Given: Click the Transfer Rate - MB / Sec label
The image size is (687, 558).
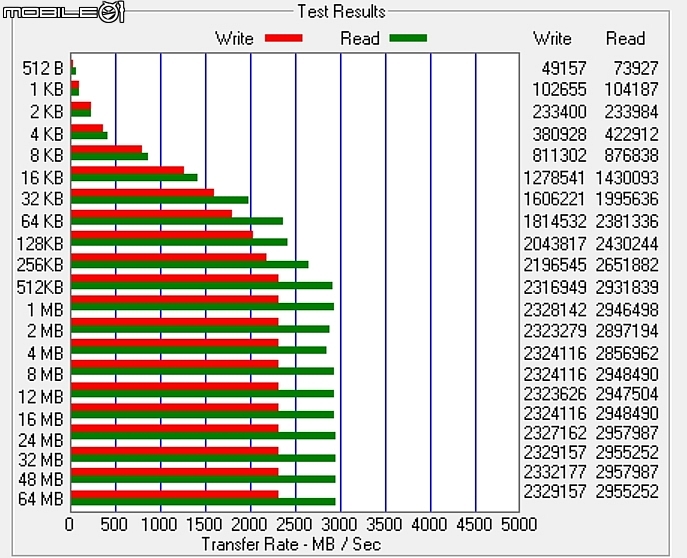Looking at the screenshot, I should 291,544.
